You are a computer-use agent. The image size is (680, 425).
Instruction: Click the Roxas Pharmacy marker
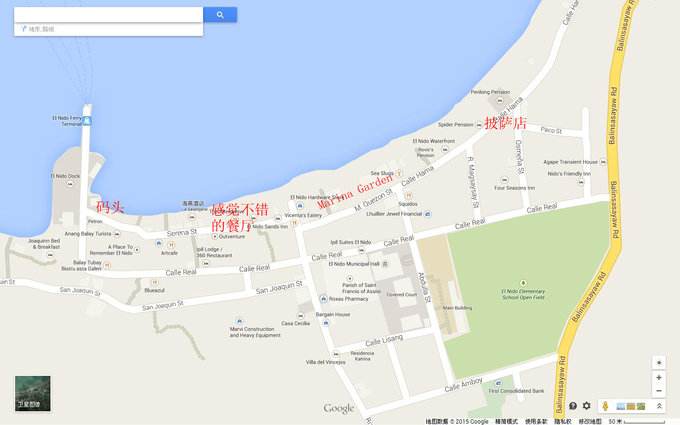pos(324,298)
